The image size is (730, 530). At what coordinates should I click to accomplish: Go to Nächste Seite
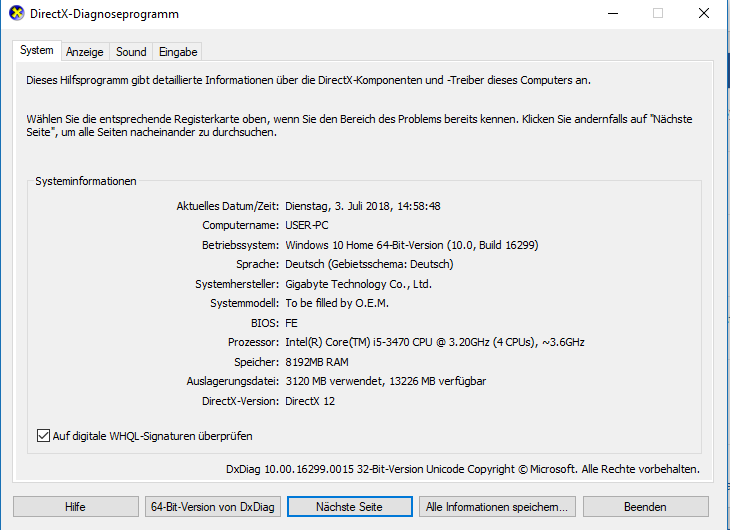pyautogui.click(x=350, y=507)
